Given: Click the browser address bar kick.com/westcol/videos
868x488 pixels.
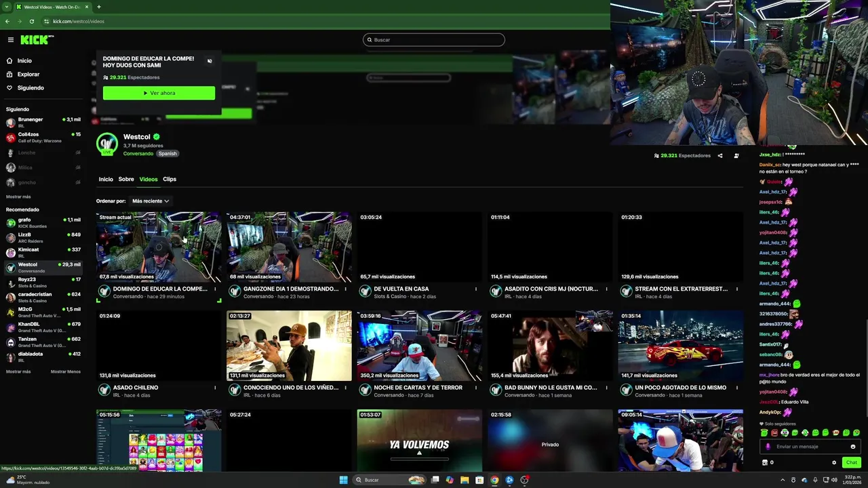Looking at the screenshot, I should click(79, 21).
